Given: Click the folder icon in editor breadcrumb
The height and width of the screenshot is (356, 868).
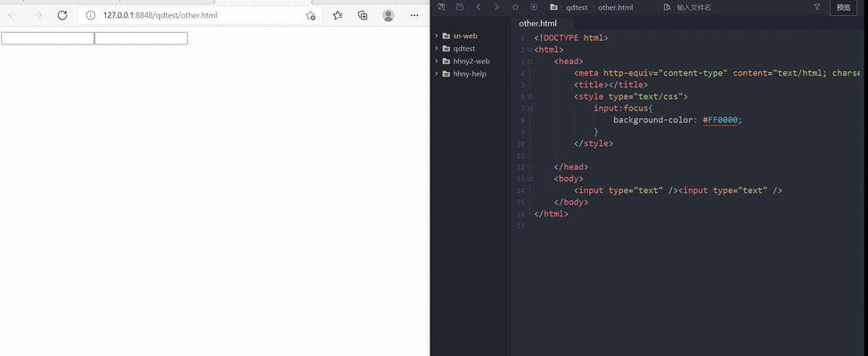Looking at the screenshot, I should pyautogui.click(x=553, y=7).
